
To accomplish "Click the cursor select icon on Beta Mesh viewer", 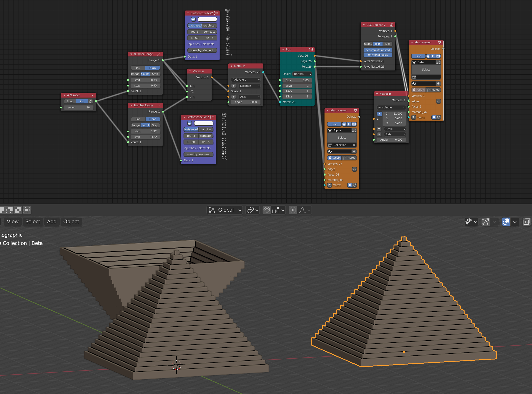I will 433,56.
